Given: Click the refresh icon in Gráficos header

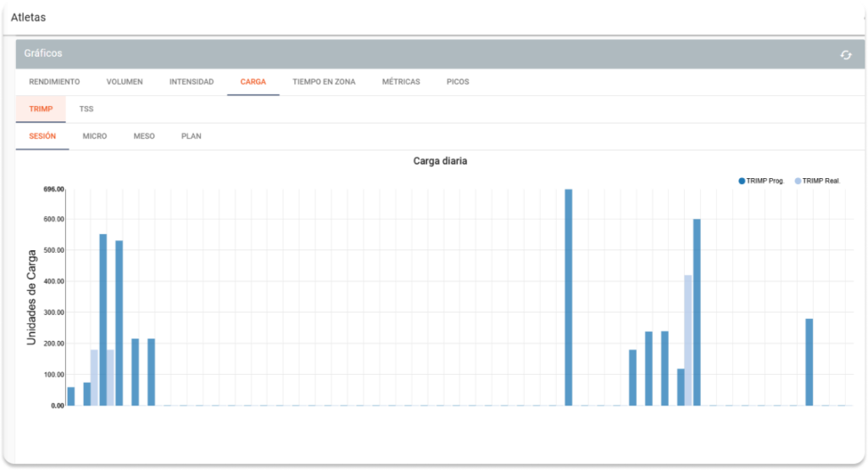Looking at the screenshot, I should 845,54.
